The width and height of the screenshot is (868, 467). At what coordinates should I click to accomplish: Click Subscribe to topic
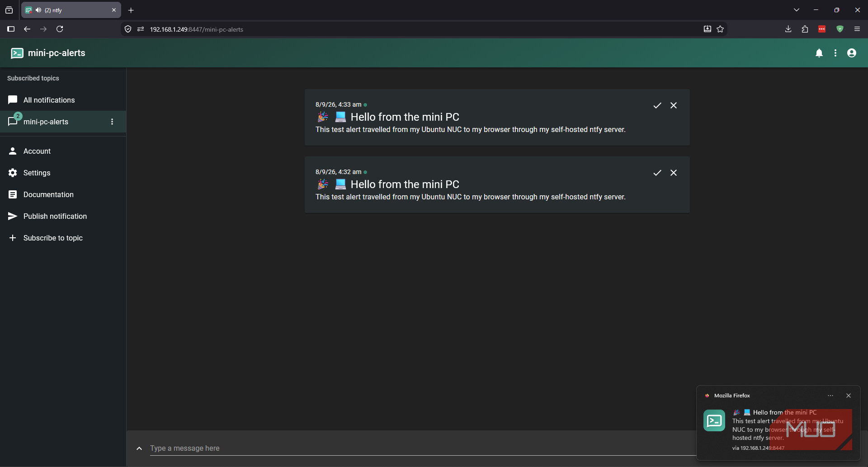pyautogui.click(x=63, y=238)
